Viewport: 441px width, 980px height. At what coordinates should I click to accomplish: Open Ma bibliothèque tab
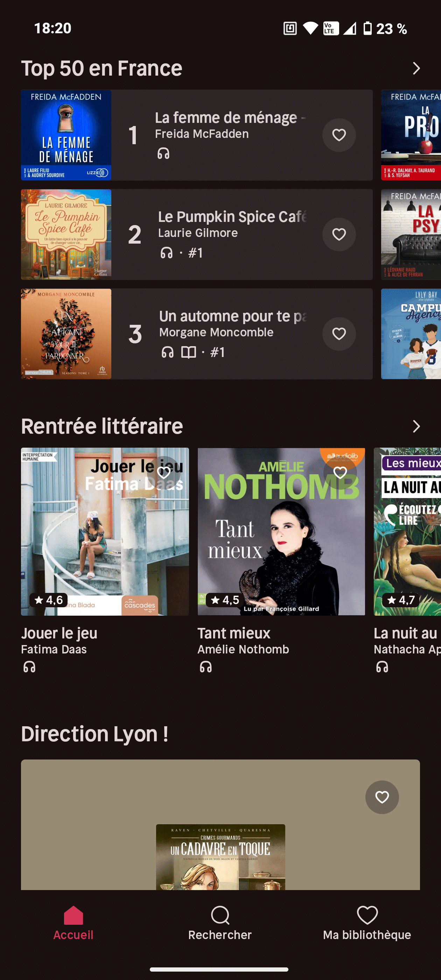[x=367, y=923]
